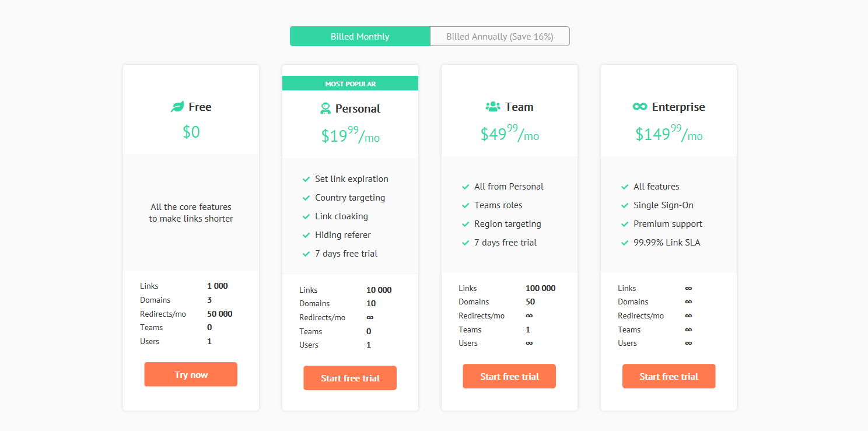
Task: Select the Billed Monthly option
Action: pos(359,36)
